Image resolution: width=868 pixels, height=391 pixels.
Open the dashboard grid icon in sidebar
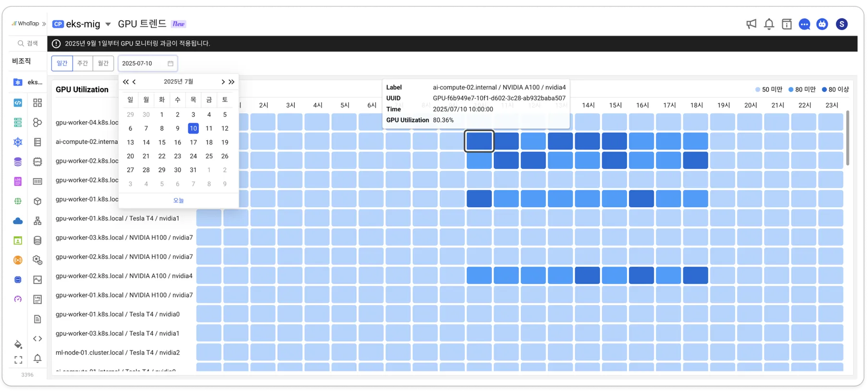[37, 103]
